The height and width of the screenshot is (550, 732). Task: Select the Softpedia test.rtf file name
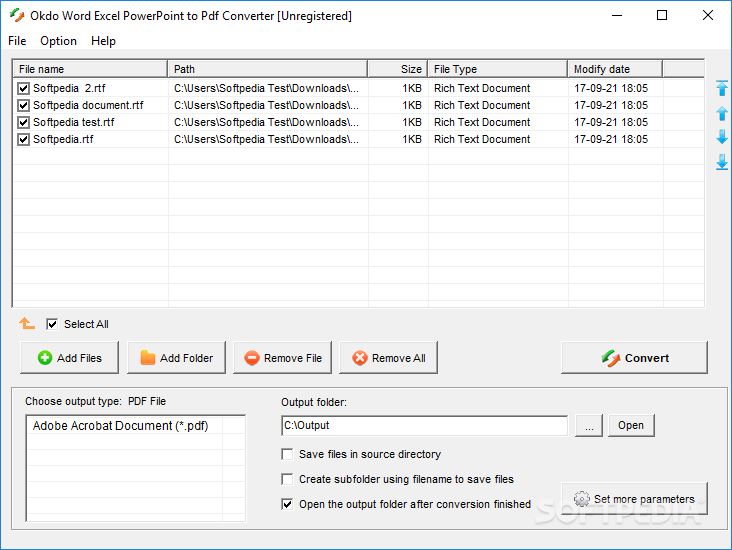(74, 122)
